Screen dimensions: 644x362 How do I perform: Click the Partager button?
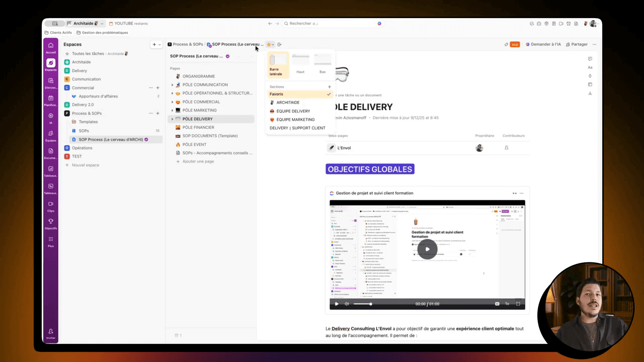[577, 44]
